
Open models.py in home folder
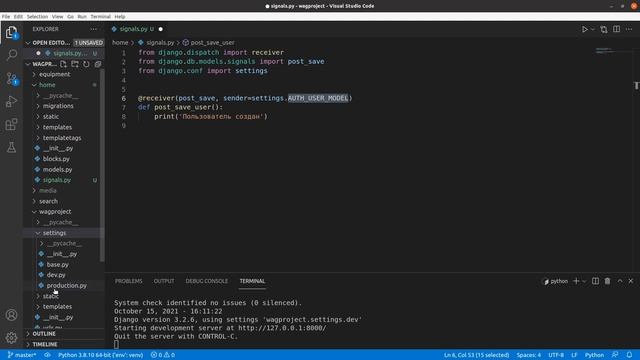coord(57,169)
